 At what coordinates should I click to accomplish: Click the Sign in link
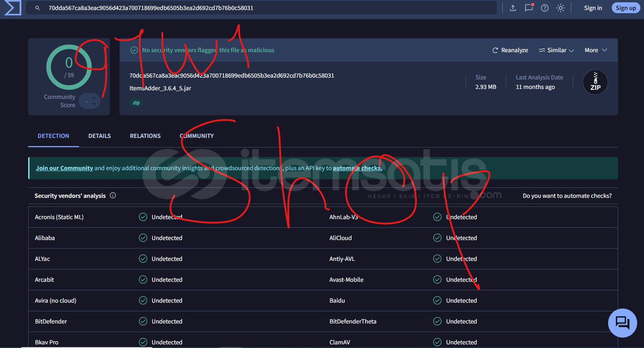[x=593, y=8]
